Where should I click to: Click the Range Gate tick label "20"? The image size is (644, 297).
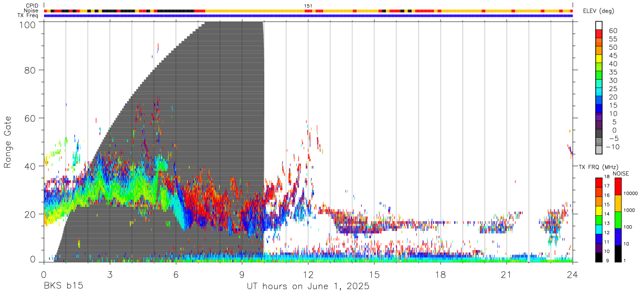pos(30,214)
